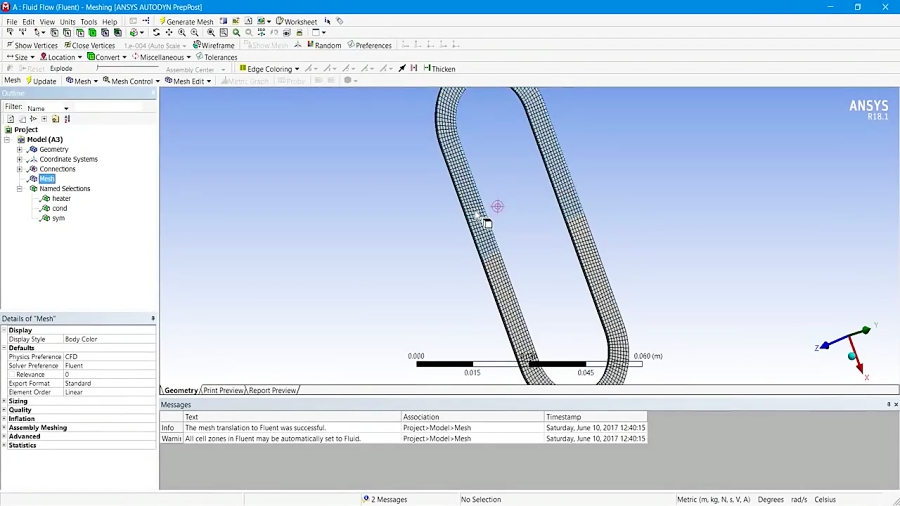Open the Help menu

pos(110,21)
